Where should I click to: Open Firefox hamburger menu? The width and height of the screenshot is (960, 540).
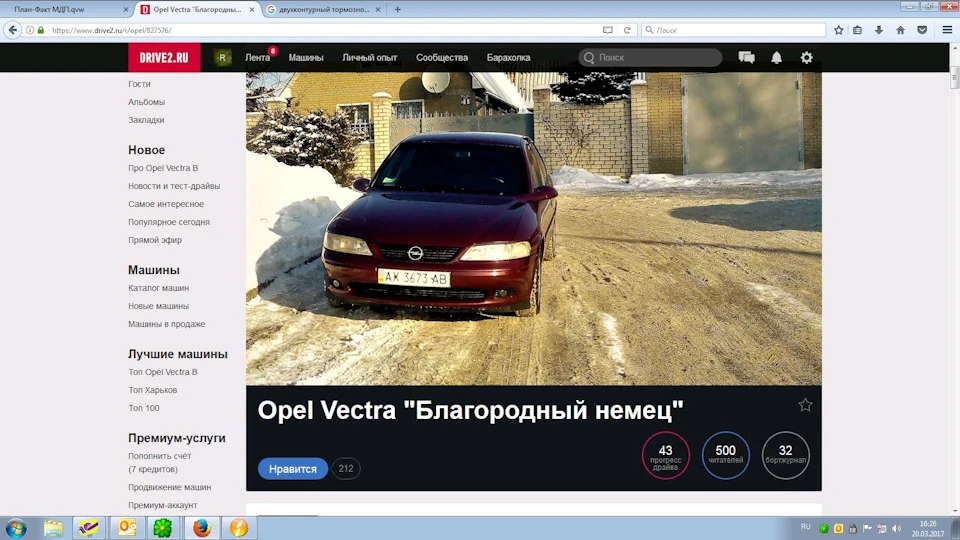[947, 30]
